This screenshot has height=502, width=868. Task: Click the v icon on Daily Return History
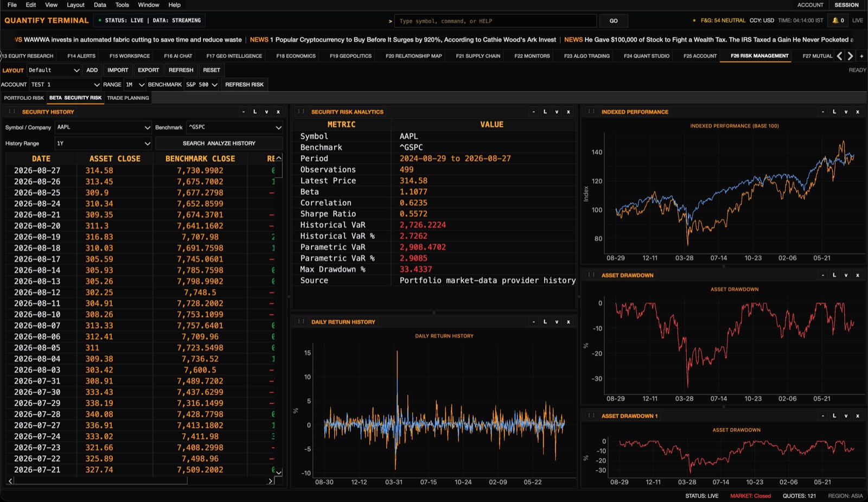tap(557, 322)
